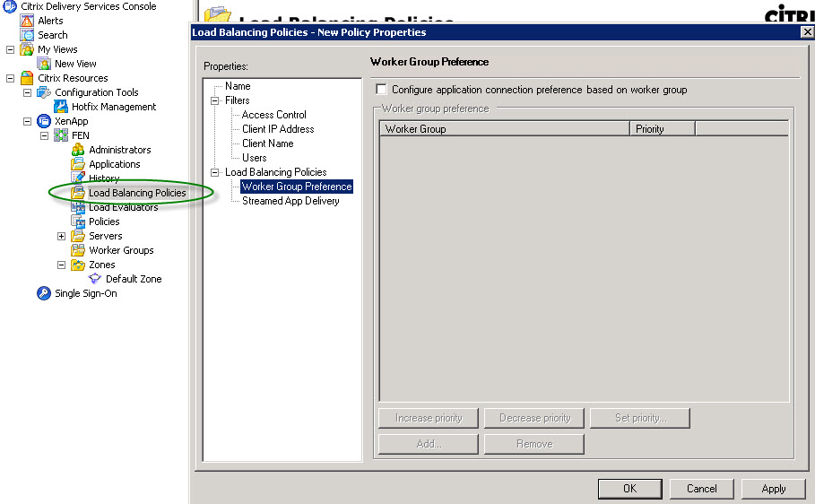The width and height of the screenshot is (815, 504).
Task: Collapse the Citrix Resources node
Action: tap(10, 79)
